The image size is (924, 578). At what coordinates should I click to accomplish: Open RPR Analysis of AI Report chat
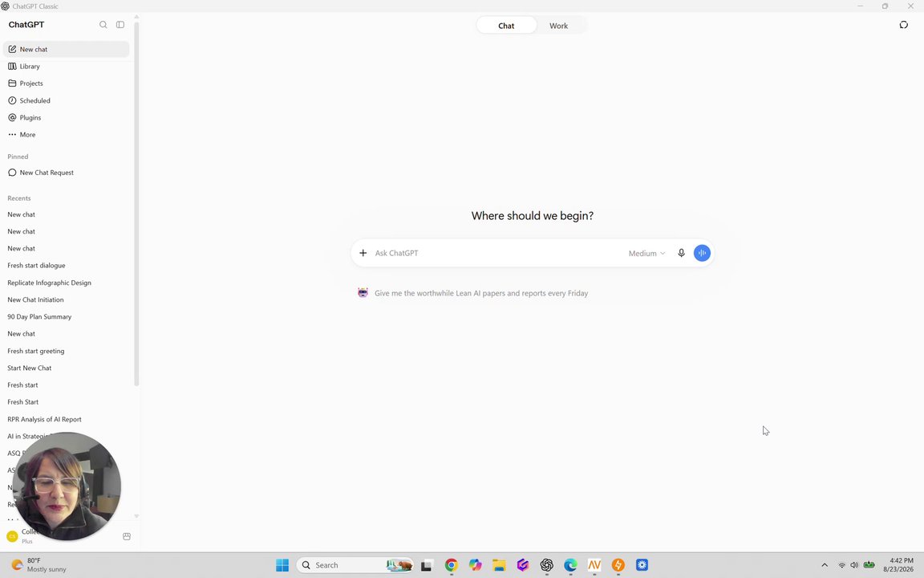[66, 419]
